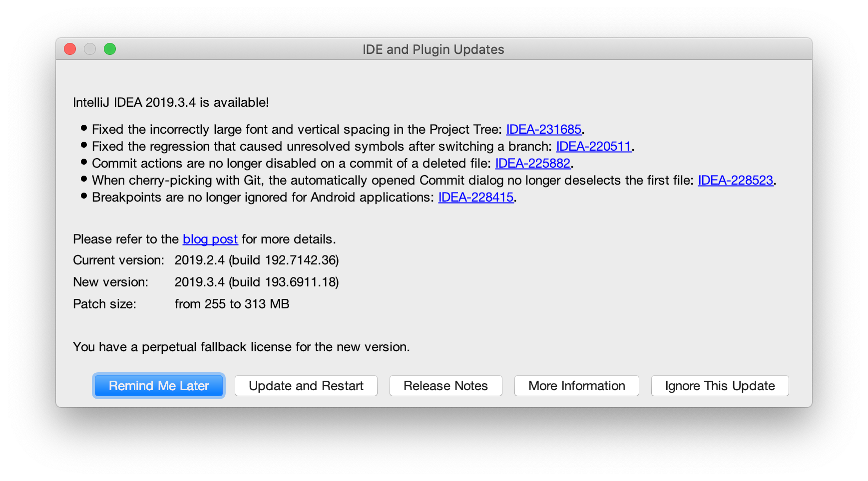Open the IDEA-225882 issue link
Image resolution: width=868 pixels, height=481 pixels.
pyautogui.click(x=532, y=163)
